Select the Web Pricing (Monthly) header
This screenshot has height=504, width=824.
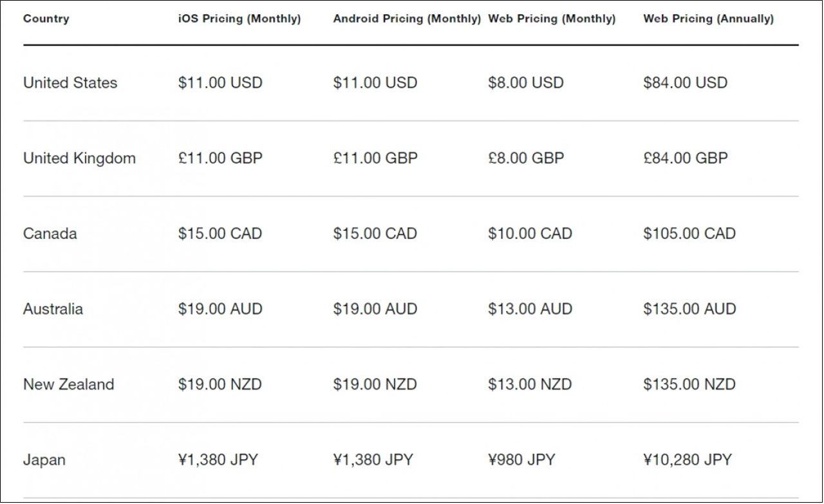point(552,19)
